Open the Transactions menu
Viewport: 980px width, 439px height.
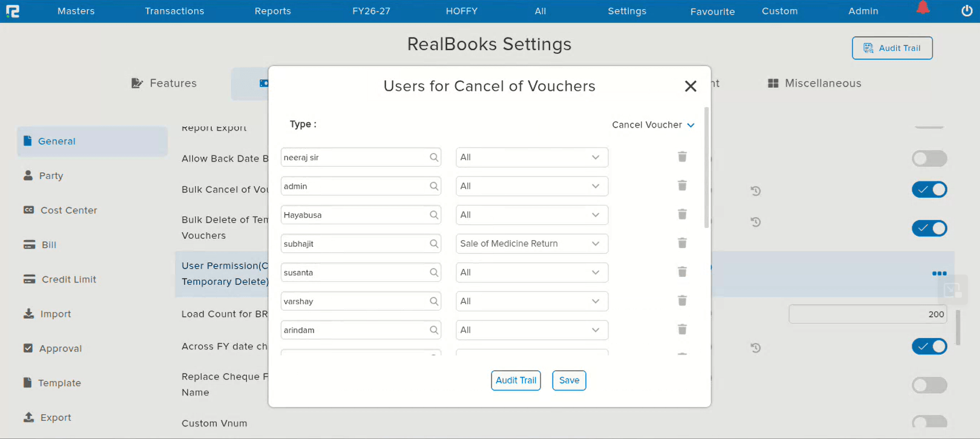(x=174, y=11)
